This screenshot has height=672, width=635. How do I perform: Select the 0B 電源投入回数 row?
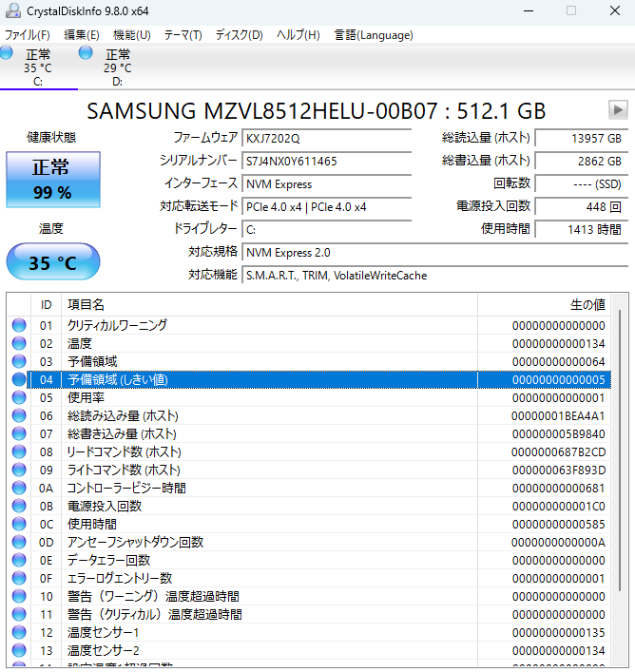(x=309, y=507)
